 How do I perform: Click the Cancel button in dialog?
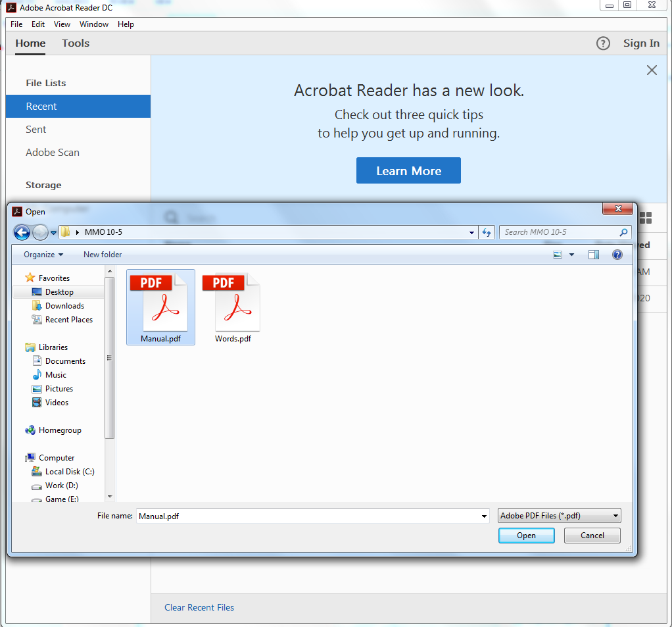[x=592, y=536]
